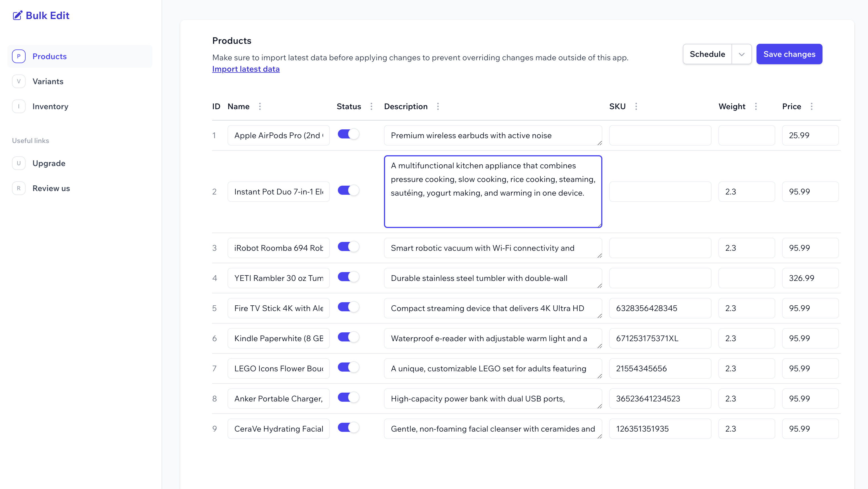This screenshot has height=489, width=868.
Task: Click the Import latest data link
Action: [246, 69]
